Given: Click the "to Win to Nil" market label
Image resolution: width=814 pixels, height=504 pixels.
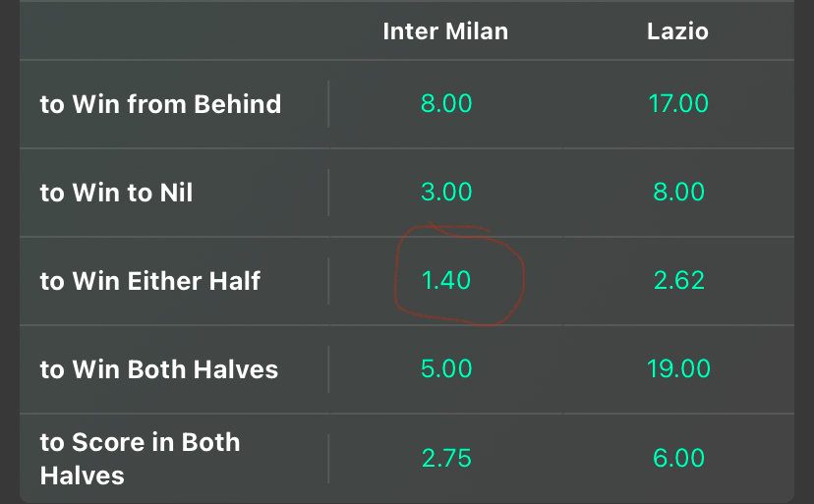Looking at the screenshot, I should 116,193.
